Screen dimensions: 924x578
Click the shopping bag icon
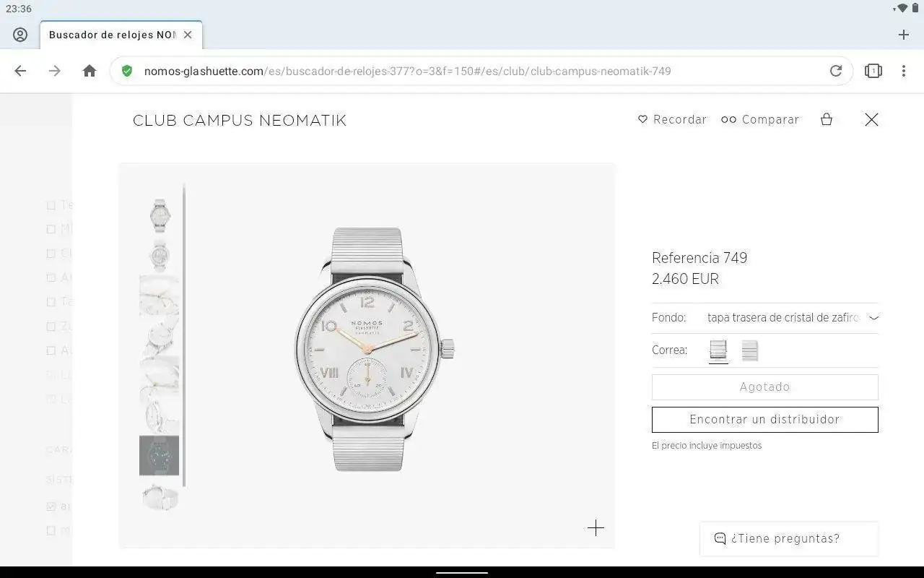click(827, 120)
